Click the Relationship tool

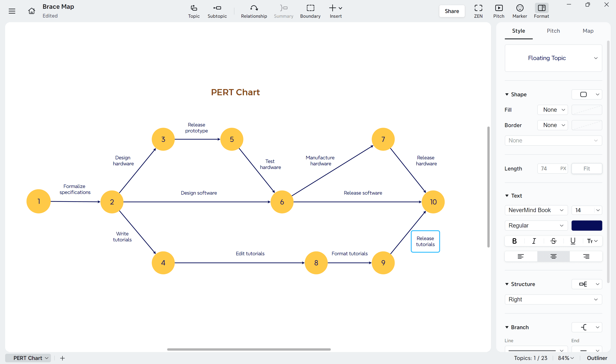point(254,11)
